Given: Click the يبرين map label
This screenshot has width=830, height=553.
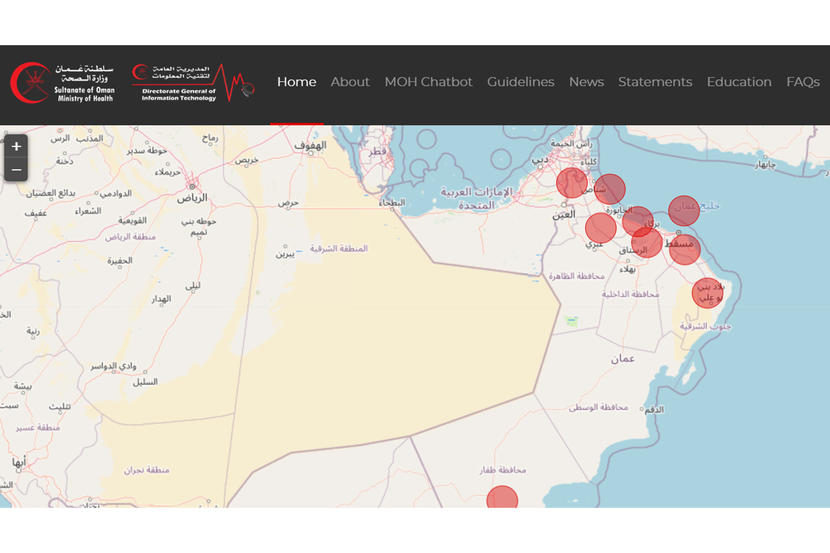Looking at the screenshot, I should (x=285, y=255).
